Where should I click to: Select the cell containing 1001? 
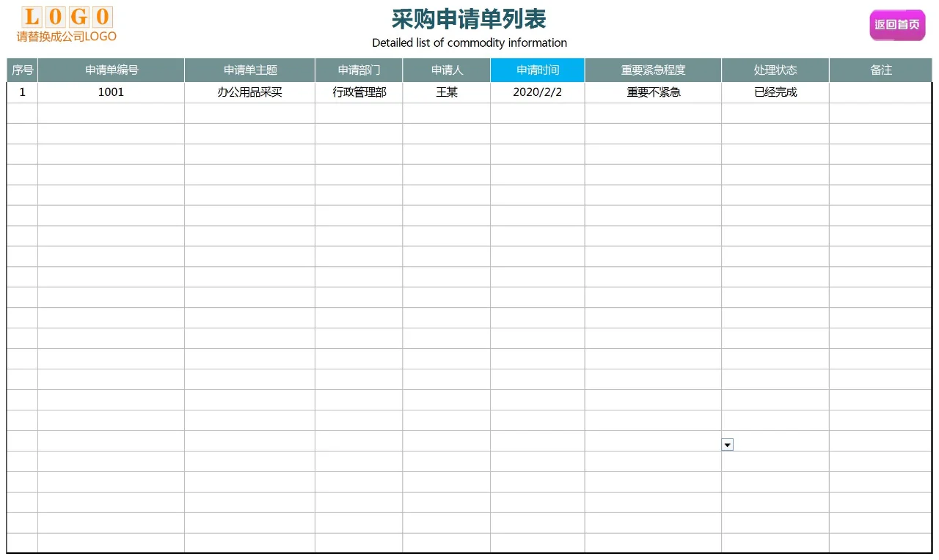(x=110, y=92)
